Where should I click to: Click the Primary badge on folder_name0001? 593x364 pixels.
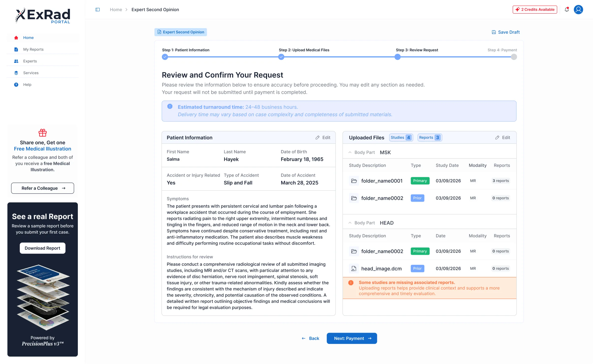pos(420,181)
